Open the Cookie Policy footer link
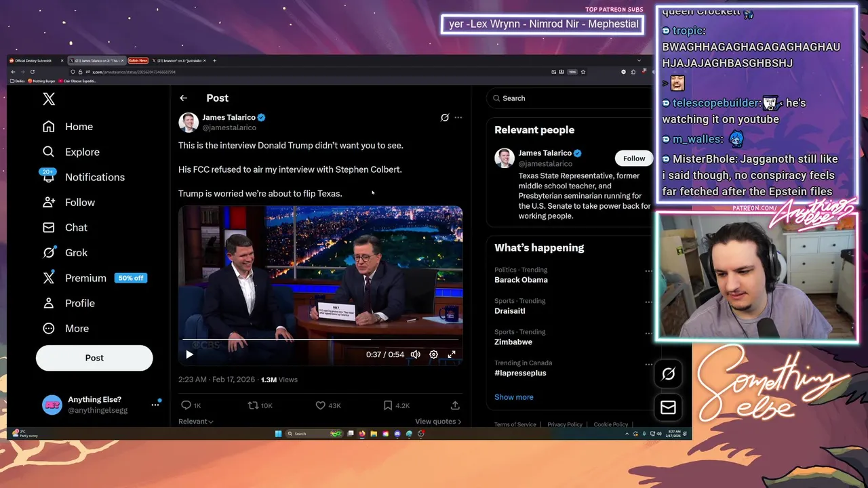This screenshot has width=868, height=488. click(x=611, y=424)
